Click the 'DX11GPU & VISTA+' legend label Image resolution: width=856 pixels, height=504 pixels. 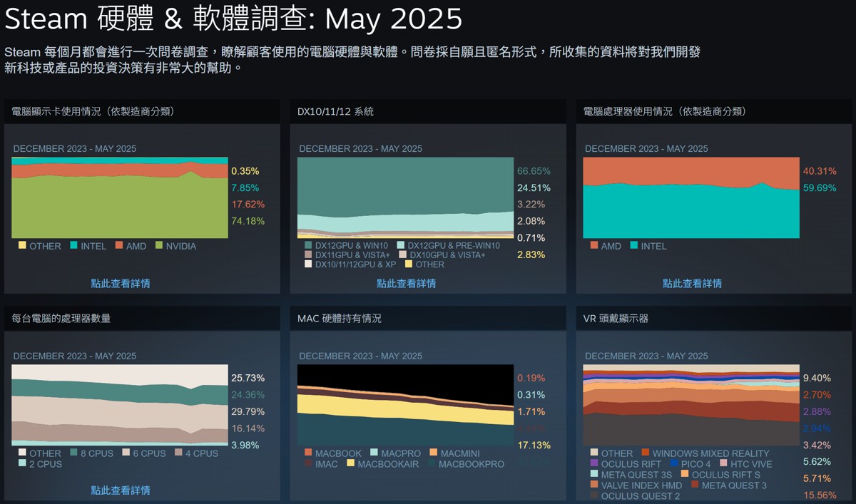click(353, 255)
